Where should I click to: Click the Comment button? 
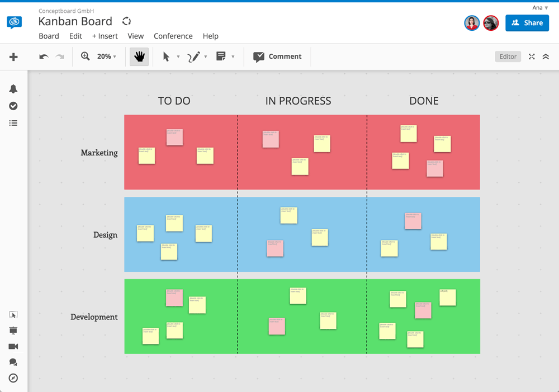[x=277, y=56]
